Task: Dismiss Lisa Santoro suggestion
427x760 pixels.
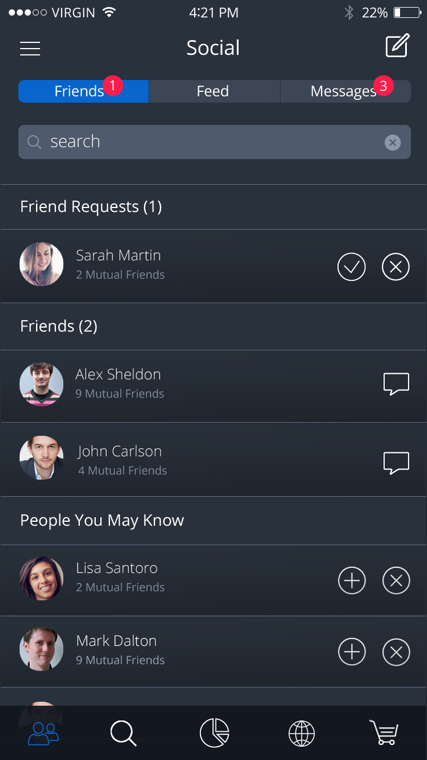Action: coord(396,580)
